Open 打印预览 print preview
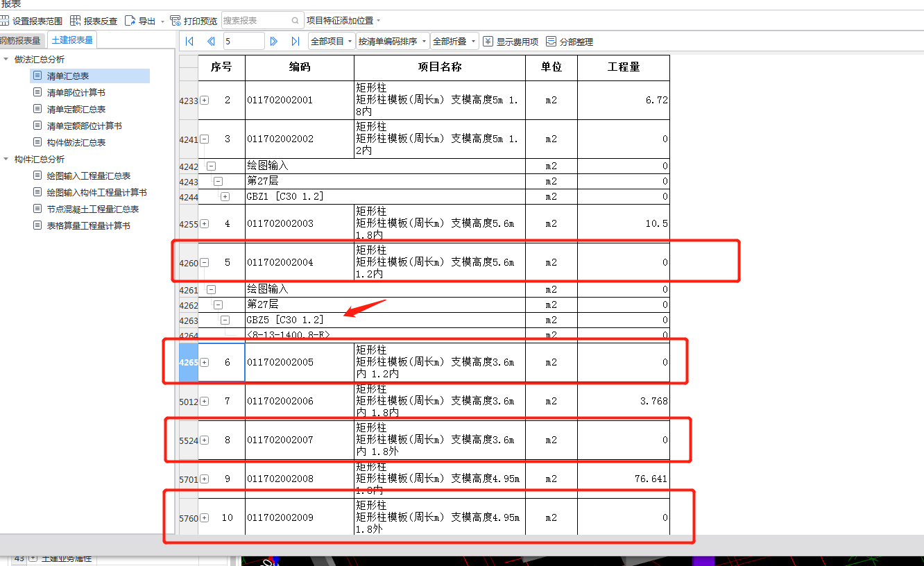The image size is (924, 566). pos(194,21)
